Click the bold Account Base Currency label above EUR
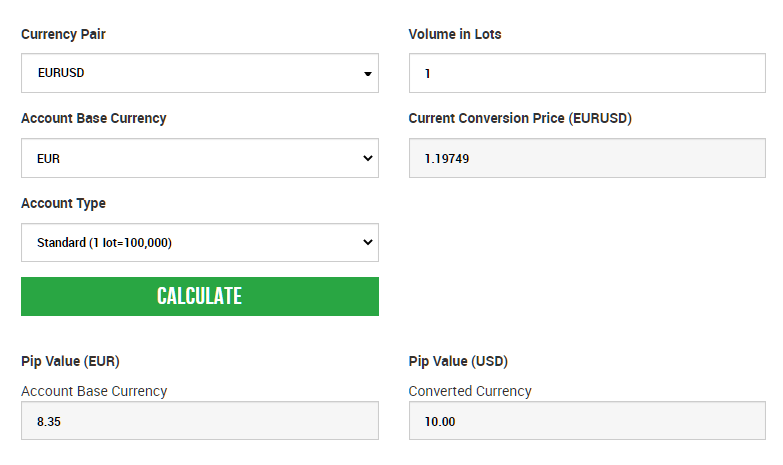The width and height of the screenshot is (783, 465). pyautogui.click(x=94, y=118)
